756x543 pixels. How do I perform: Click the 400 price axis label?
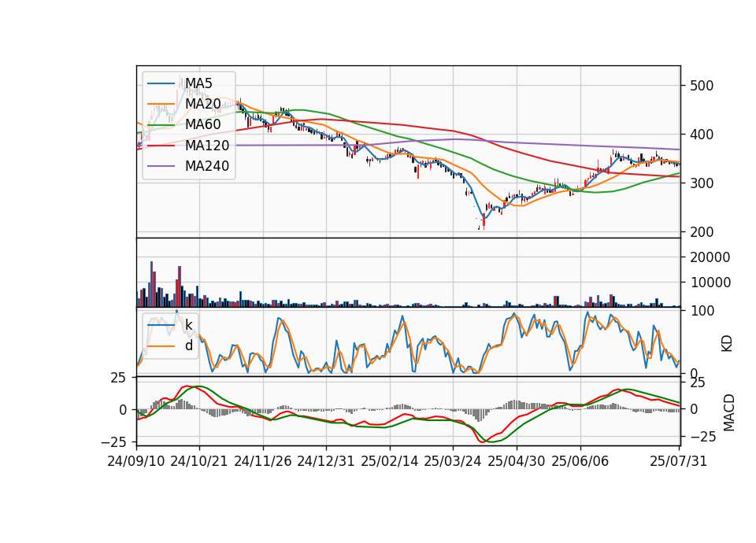pos(702,135)
